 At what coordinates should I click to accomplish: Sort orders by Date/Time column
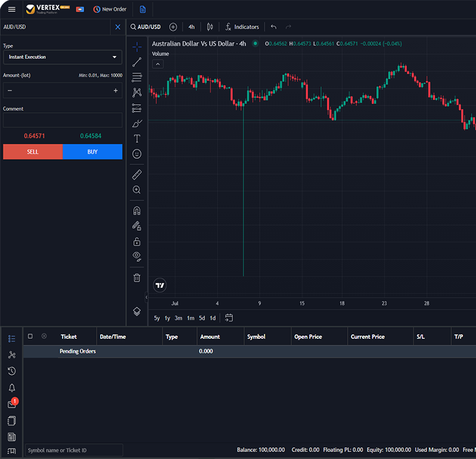tap(113, 337)
